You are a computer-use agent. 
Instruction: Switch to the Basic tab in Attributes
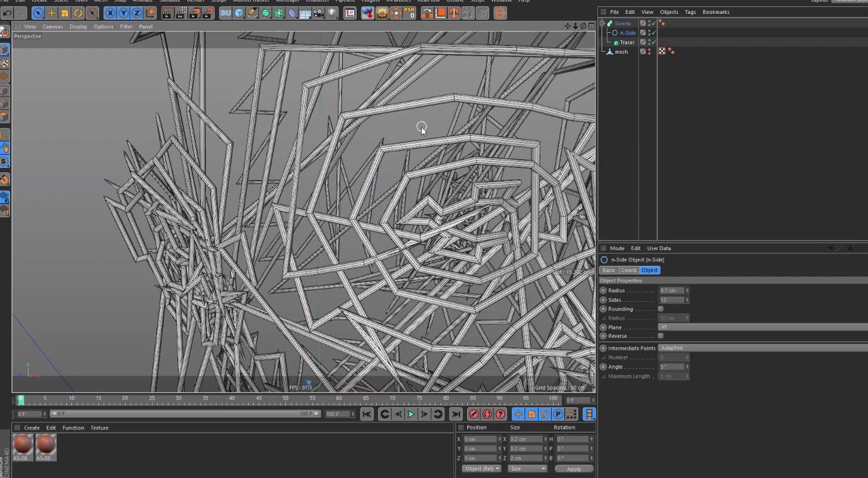609,270
